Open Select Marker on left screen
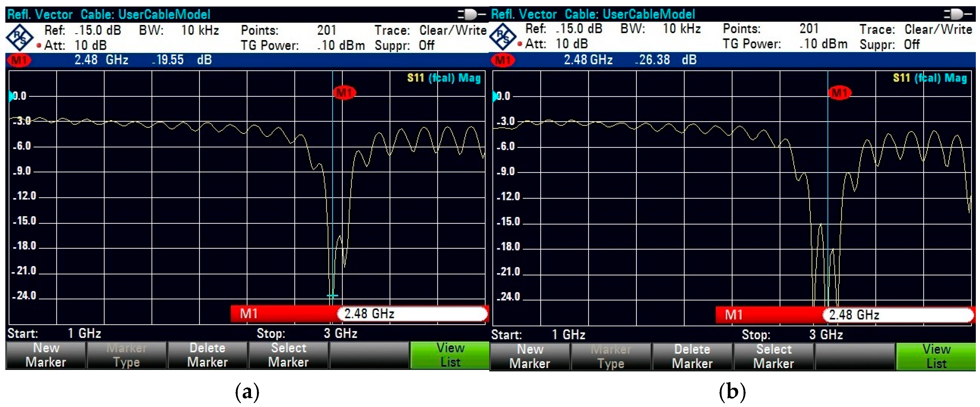This screenshot has width=980, height=407. point(288,355)
